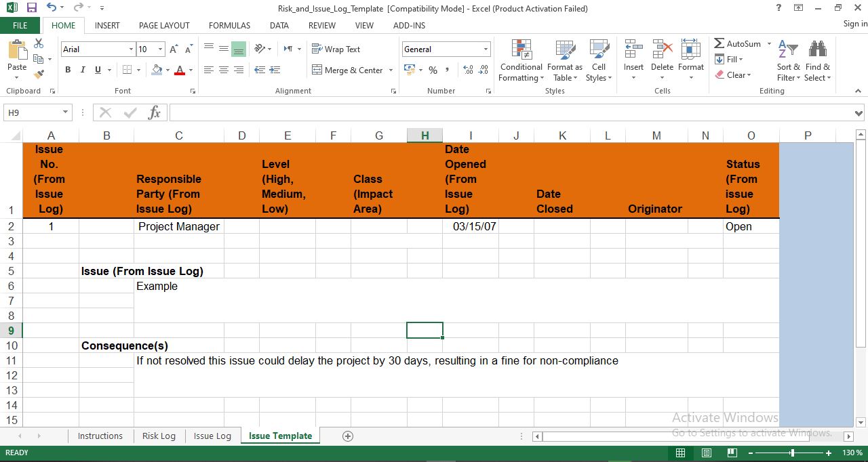Click the Format as Table icon

(565, 60)
